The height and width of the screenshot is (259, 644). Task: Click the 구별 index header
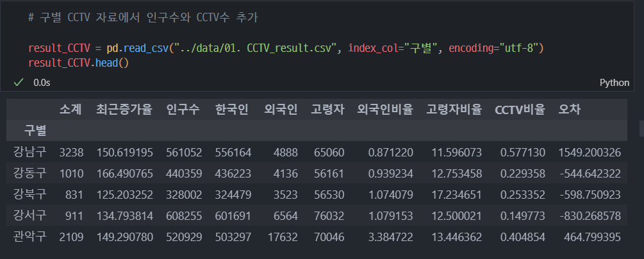coord(35,131)
